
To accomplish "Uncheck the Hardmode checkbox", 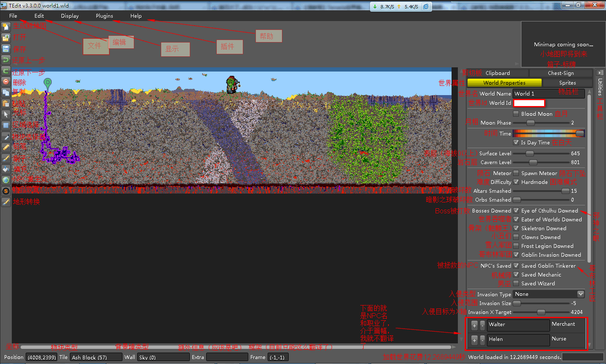I will coord(516,182).
